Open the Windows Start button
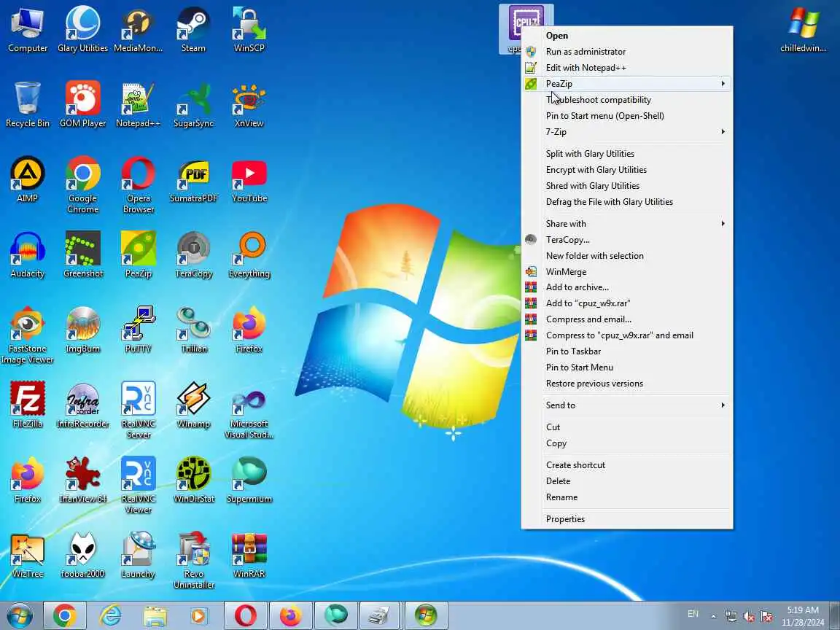The height and width of the screenshot is (630, 840). (19, 615)
